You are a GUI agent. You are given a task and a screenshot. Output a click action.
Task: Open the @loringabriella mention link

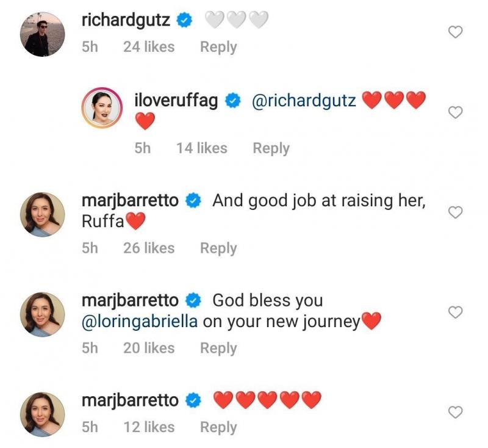(140, 321)
